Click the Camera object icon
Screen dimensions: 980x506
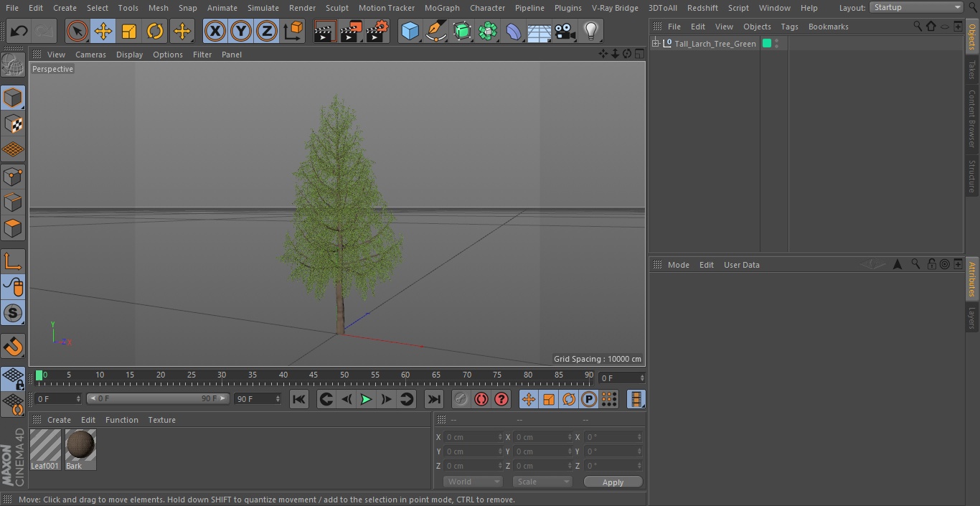[x=565, y=31]
